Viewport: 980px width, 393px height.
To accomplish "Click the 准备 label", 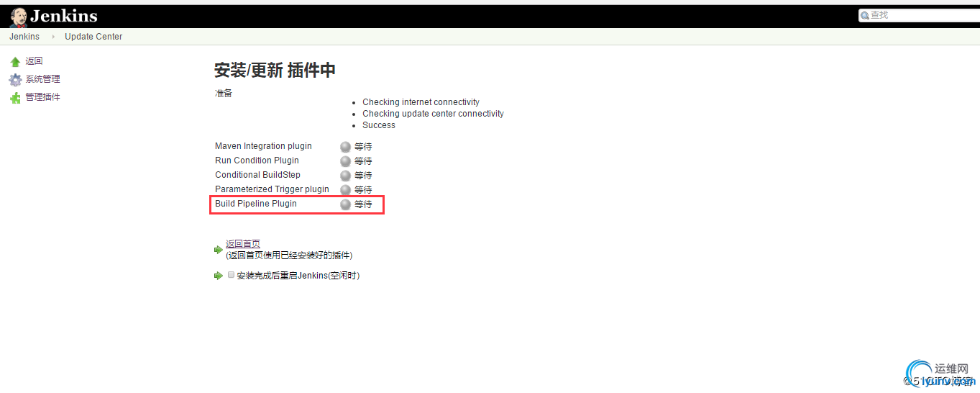I will (x=224, y=94).
